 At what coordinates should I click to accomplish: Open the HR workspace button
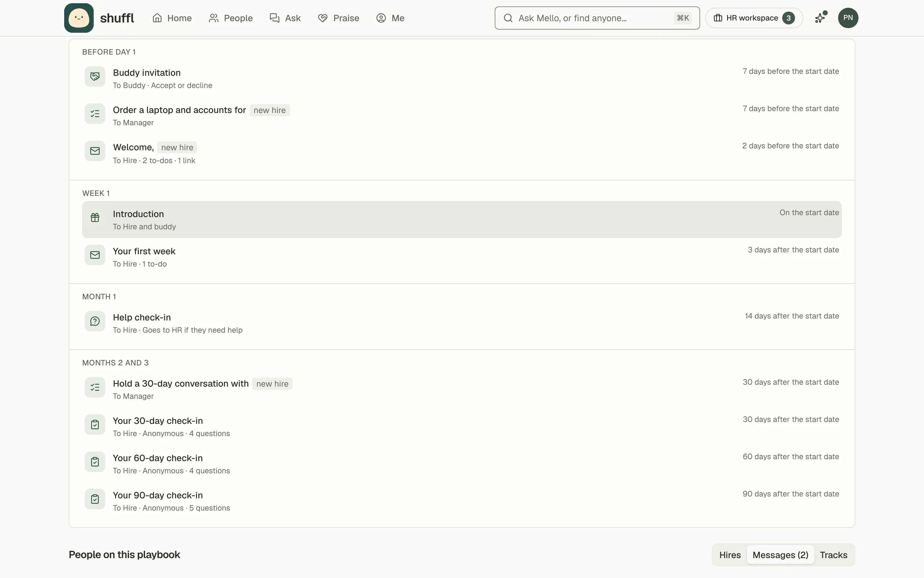(x=754, y=18)
